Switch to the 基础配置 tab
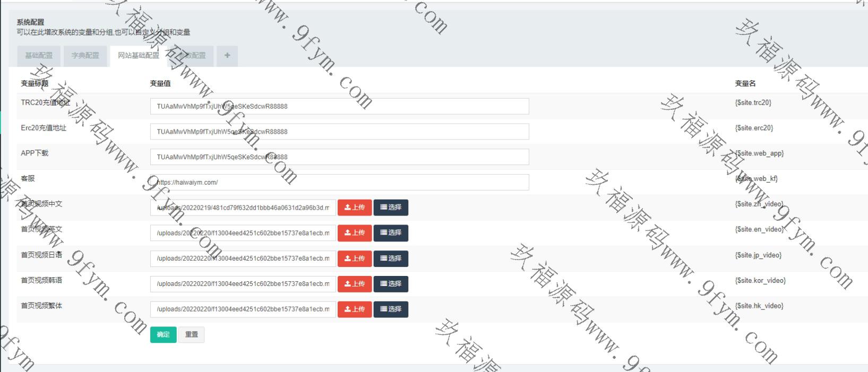The width and height of the screenshot is (868, 372). (39, 56)
